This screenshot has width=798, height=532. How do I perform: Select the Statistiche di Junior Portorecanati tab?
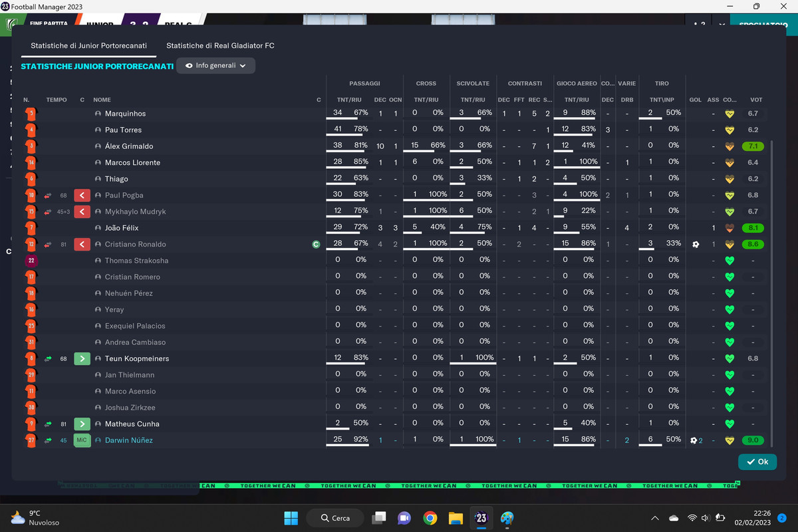point(89,46)
